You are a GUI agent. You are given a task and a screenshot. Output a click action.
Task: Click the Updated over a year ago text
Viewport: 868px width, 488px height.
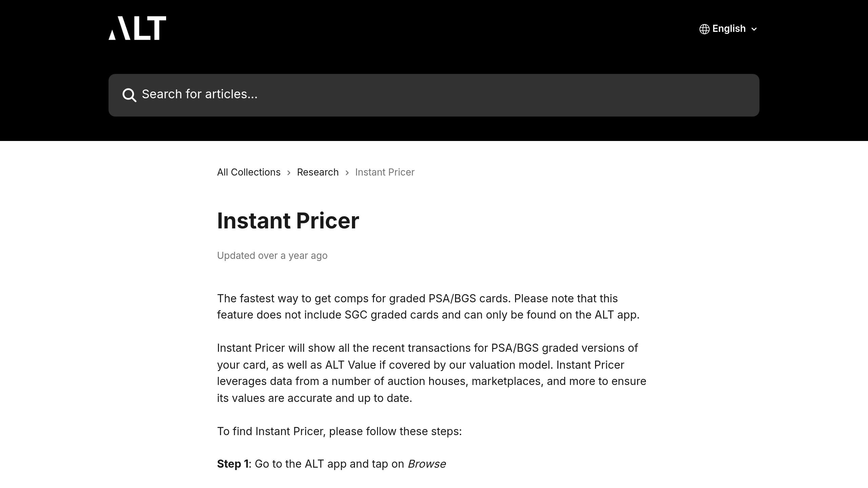click(272, 256)
